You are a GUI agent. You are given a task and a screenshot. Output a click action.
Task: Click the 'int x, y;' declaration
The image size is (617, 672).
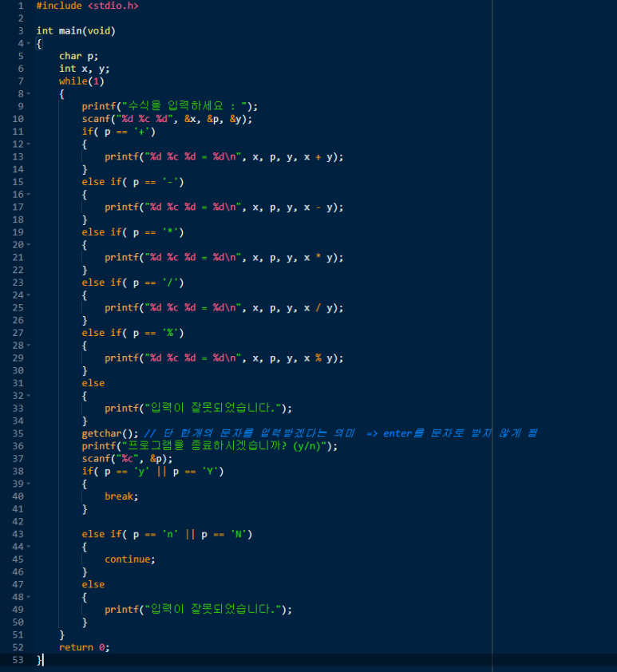coord(85,69)
